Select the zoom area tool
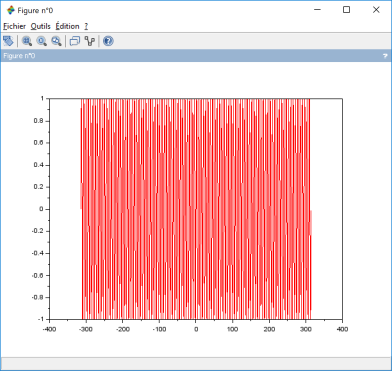 click(27, 41)
